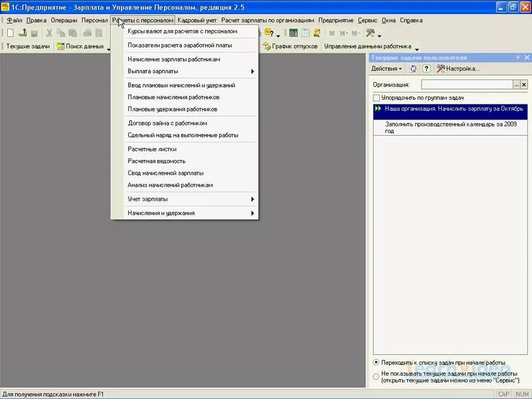The height and width of the screenshot is (399, 532).
Task: Open Настройка... in tasks panel
Action: tap(458, 69)
